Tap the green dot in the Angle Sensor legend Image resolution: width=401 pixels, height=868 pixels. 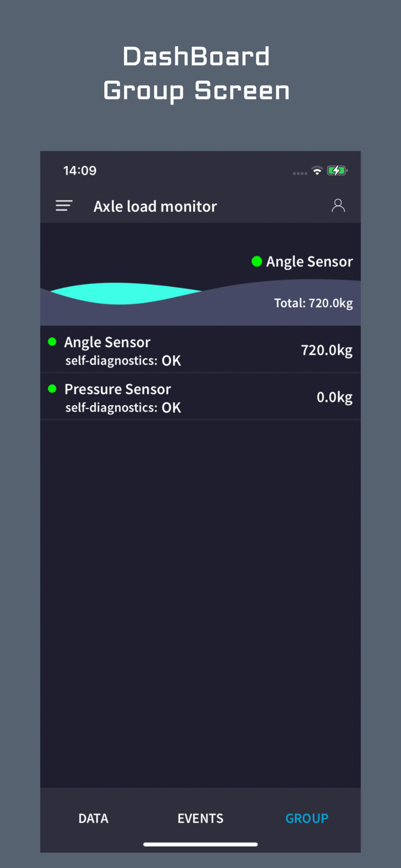click(256, 262)
